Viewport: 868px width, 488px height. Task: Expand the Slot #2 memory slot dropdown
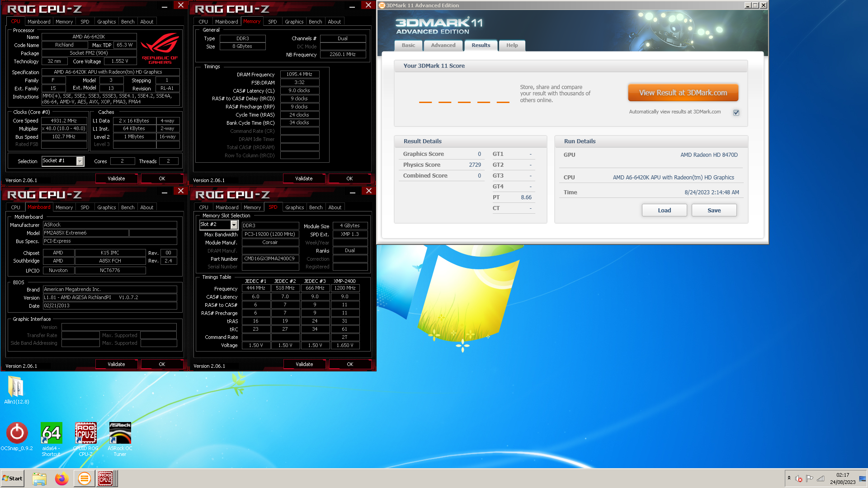[x=234, y=225]
